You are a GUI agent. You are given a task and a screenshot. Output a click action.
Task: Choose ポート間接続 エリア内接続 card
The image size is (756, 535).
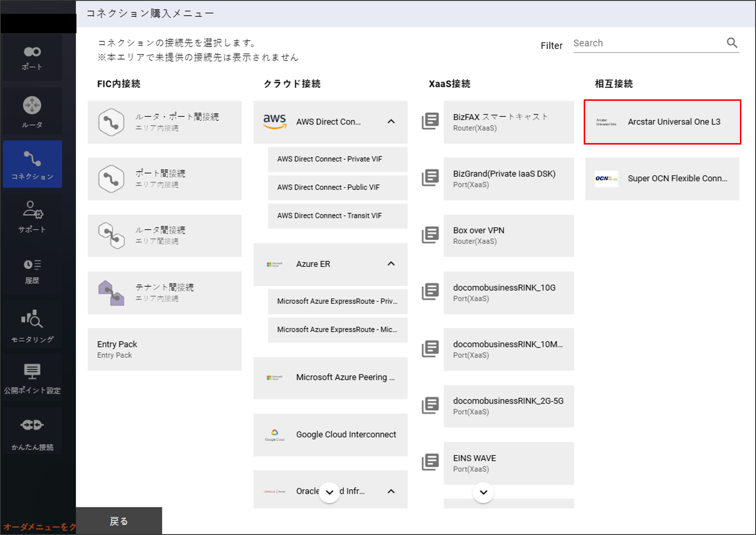(x=165, y=179)
